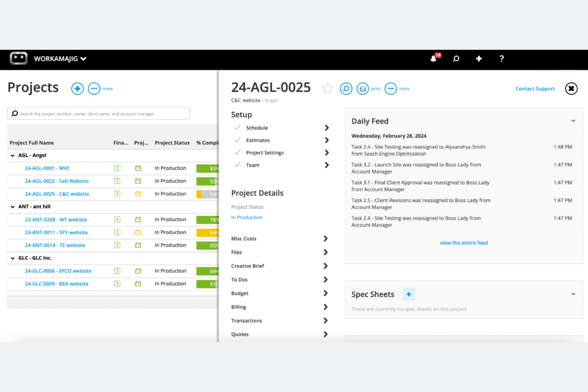Image resolution: width=588 pixels, height=392 pixels.
Task: Click 14% progress bar for C&C website
Action: tap(207, 194)
